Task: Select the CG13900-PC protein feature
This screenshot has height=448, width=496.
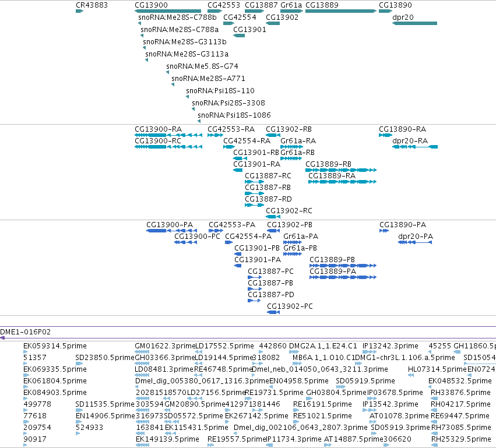Action: [186, 242]
